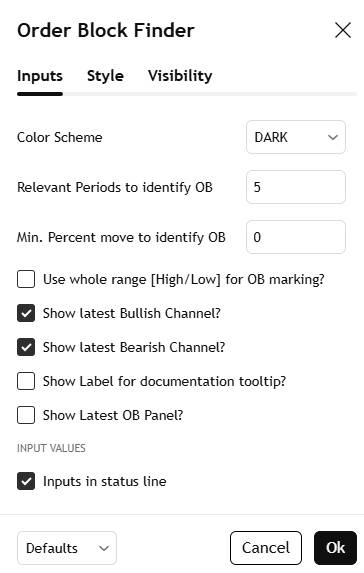
Task: Click the chevron on the Defaults button
Action: [104, 549]
